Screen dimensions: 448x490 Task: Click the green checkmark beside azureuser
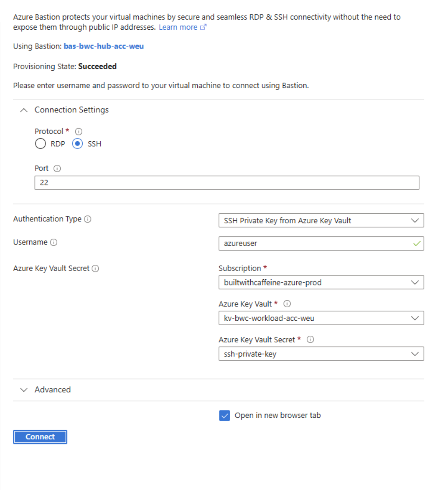(416, 243)
